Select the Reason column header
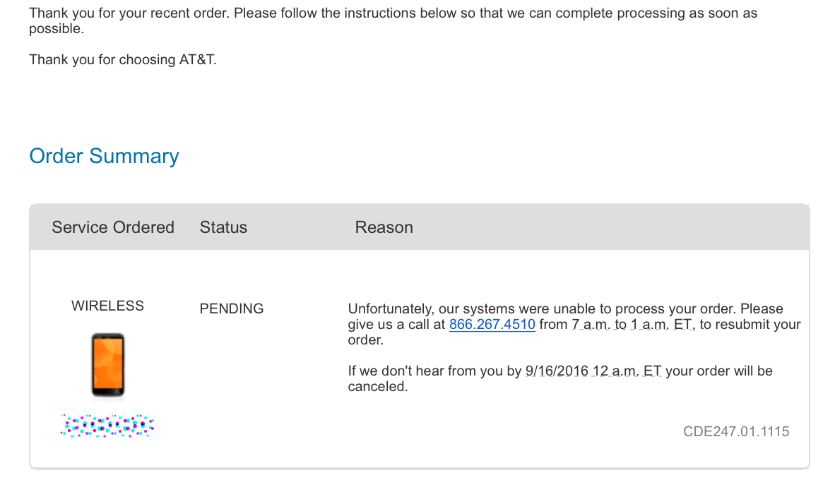Viewport: 835px width, 504px height. (384, 227)
